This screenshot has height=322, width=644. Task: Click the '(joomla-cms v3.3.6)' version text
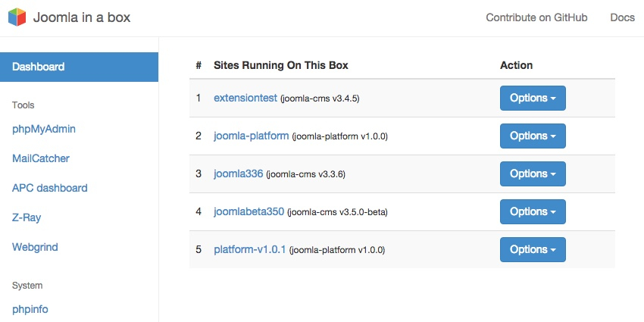click(305, 174)
